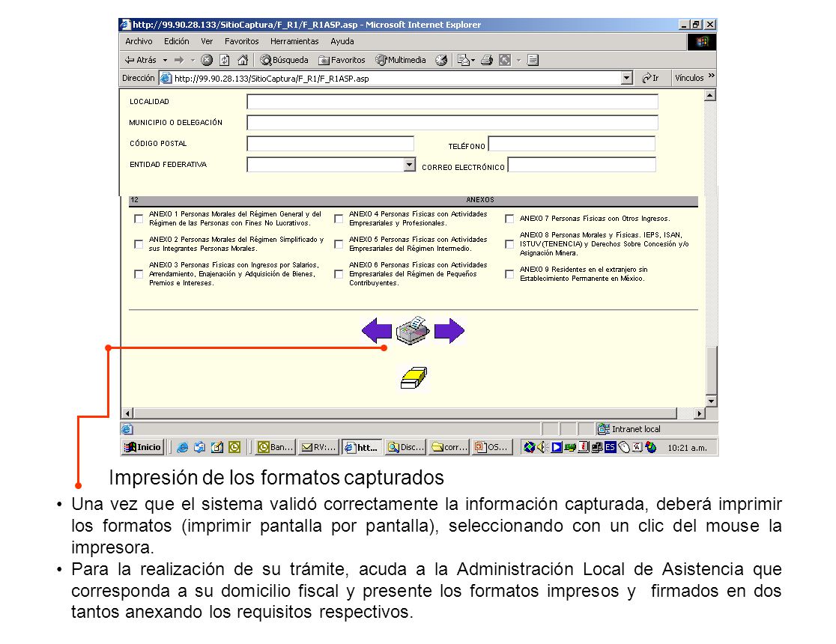836x644 pixels.
Task: Click the Forward arrow in the toolbar
Action: pos(179,60)
